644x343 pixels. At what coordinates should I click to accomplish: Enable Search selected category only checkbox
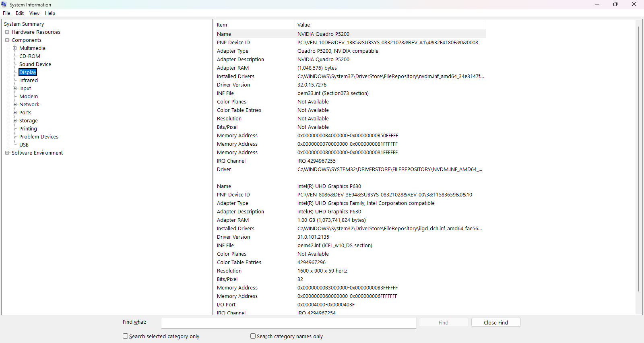tap(125, 336)
